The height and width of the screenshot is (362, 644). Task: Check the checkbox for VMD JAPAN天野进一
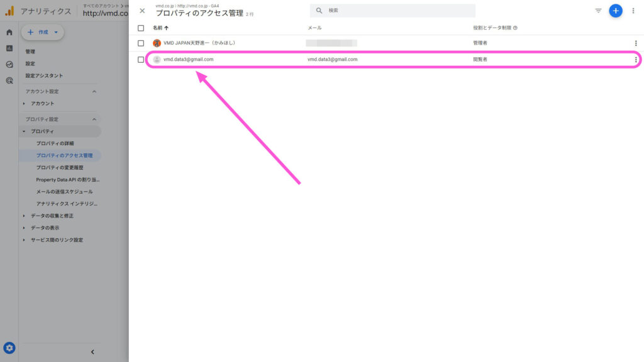coord(142,43)
